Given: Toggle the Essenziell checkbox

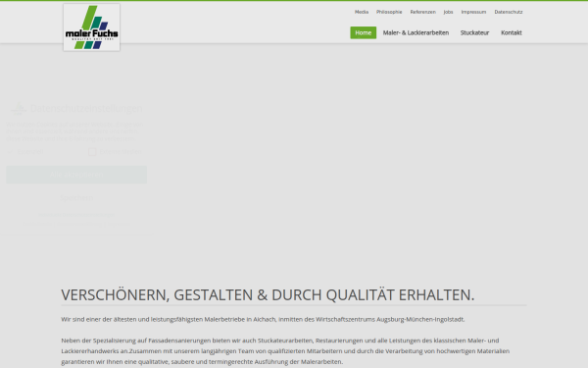Looking at the screenshot, I should point(10,152).
